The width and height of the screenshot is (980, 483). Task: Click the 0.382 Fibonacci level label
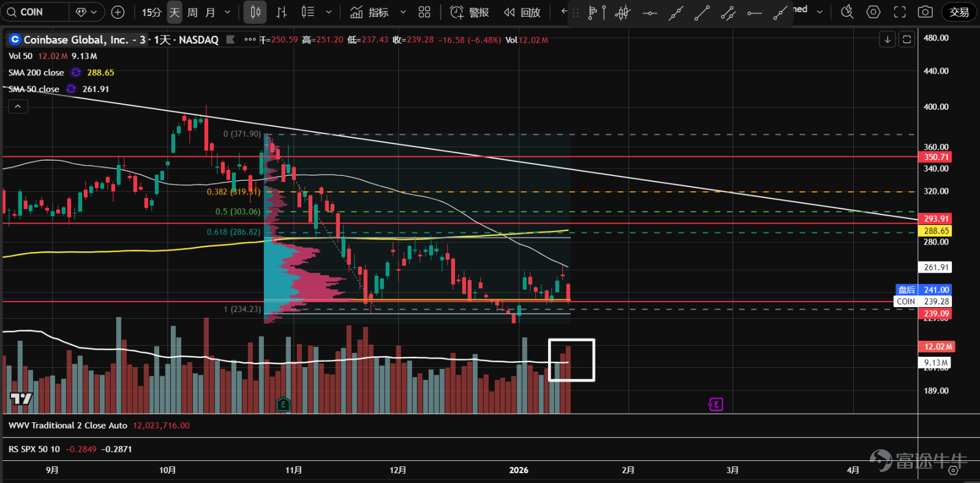click(233, 192)
